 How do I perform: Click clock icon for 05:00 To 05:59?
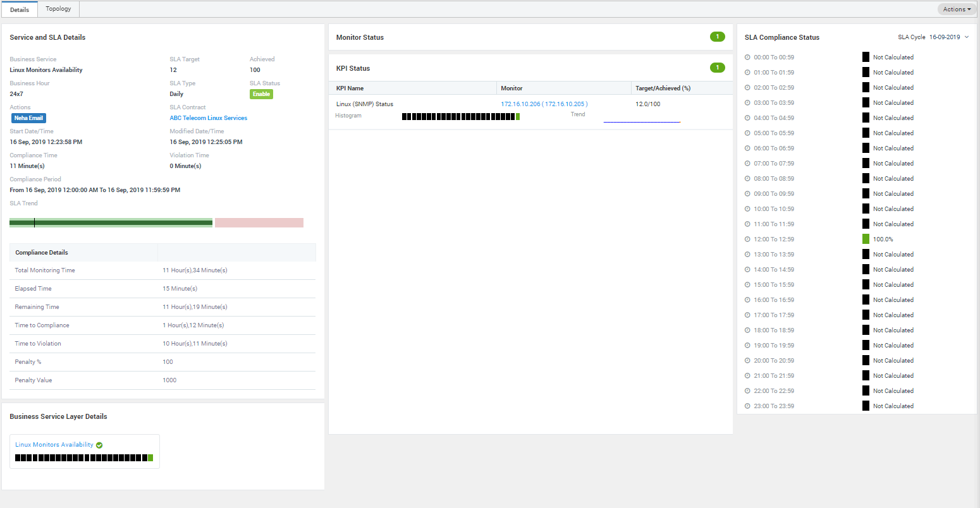click(747, 133)
